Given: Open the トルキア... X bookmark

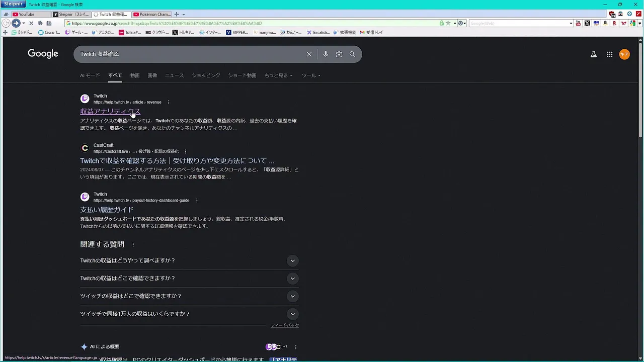Looking at the screenshot, I should pyautogui.click(x=183, y=32).
